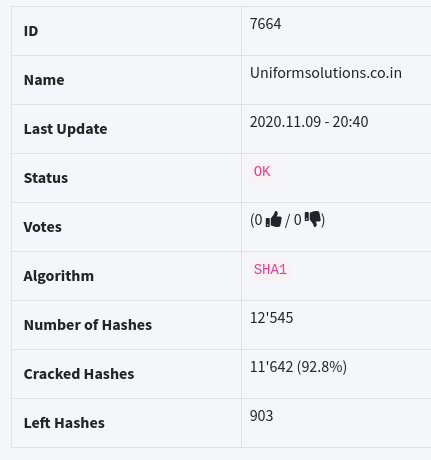
Task: Click the cracked hashes value 11'642 (92.8%)
Action: pyautogui.click(x=298, y=367)
